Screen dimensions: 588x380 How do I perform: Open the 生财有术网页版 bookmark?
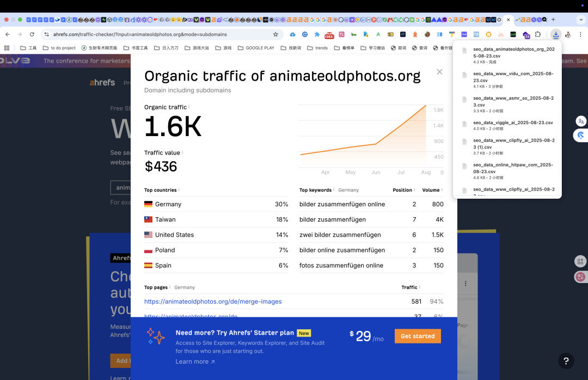point(100,48)
